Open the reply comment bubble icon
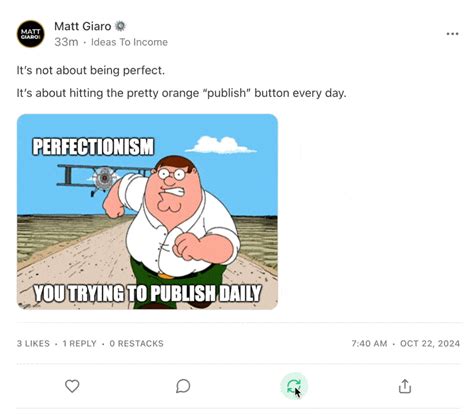The width and height of the screenshot is (474, 415). click(x=183, y=386)
